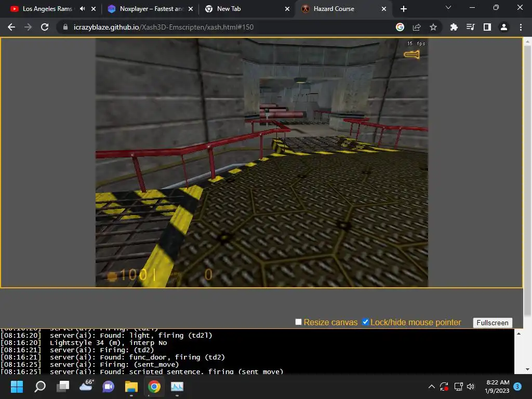This screenshot has width=532, height=399.
Task: Open the network icon in the system tray
Action: click(x=458, y=387)
